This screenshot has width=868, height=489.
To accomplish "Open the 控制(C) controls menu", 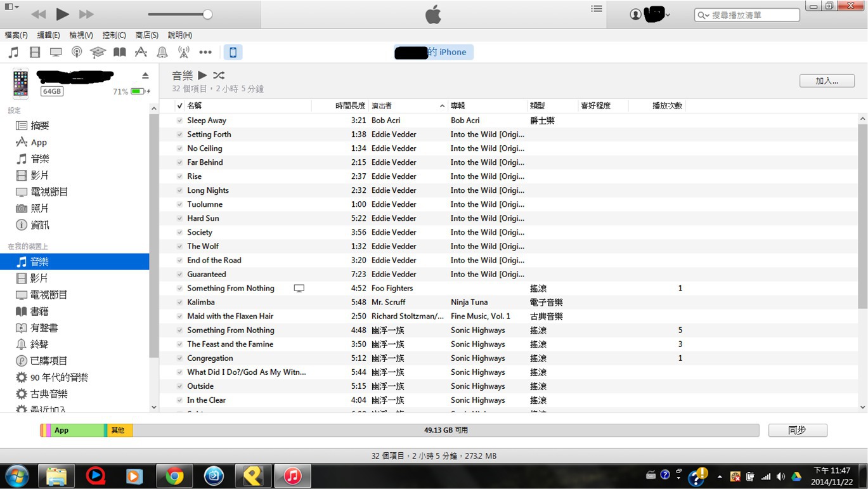I will [114, 36].
